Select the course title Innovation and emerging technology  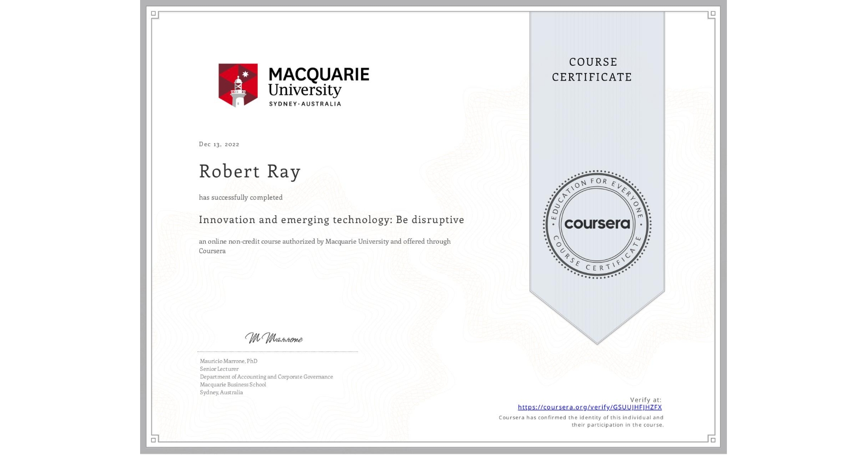pyautogui.click(x=332, y=220)
